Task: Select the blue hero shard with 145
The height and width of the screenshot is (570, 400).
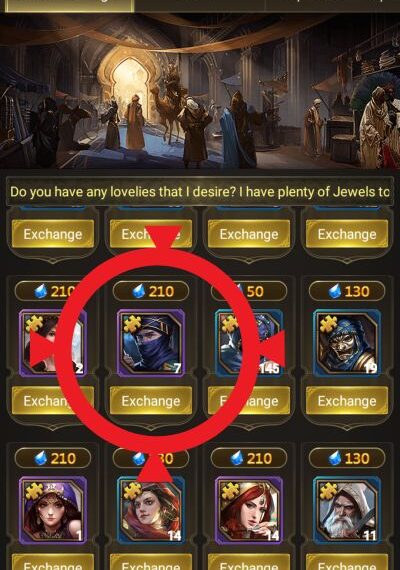Action: (249, 343)
